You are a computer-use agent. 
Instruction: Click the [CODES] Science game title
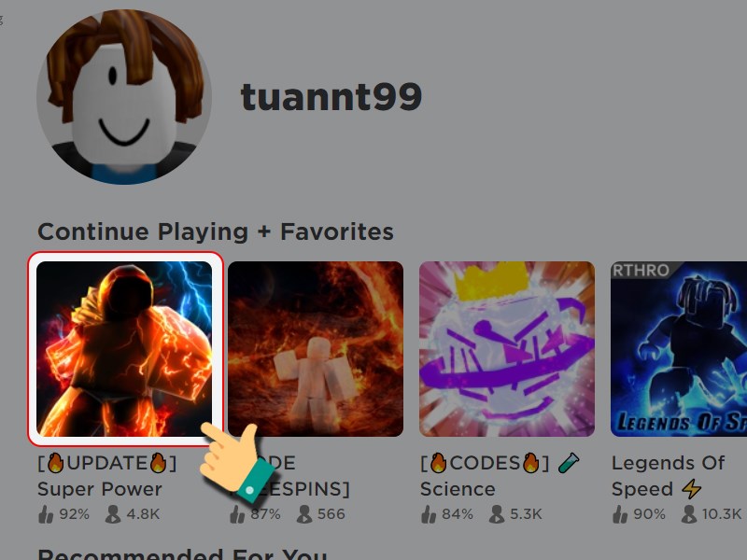[500, 476]
